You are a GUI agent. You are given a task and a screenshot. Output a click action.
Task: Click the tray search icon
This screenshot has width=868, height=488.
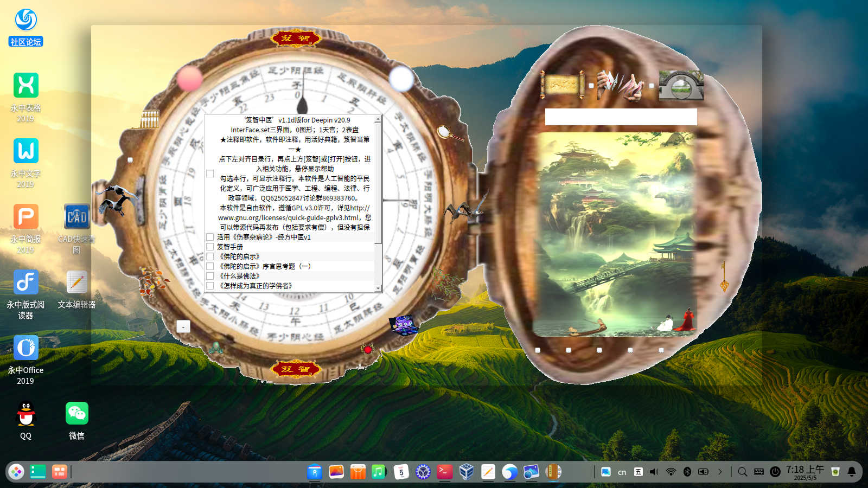[743, 472]
